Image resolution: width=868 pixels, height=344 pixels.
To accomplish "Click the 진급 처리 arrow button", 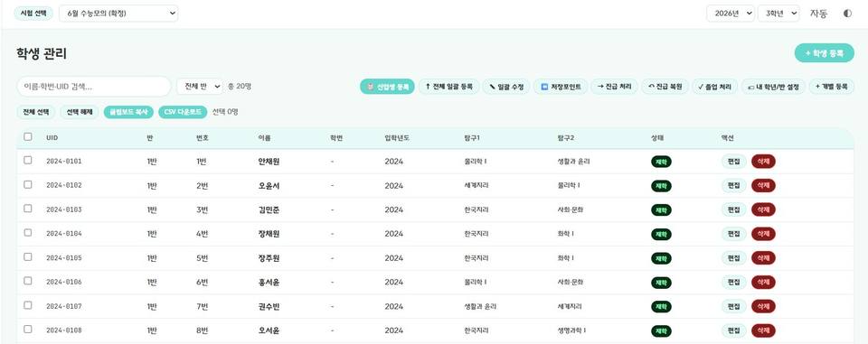I will [614, 87].
